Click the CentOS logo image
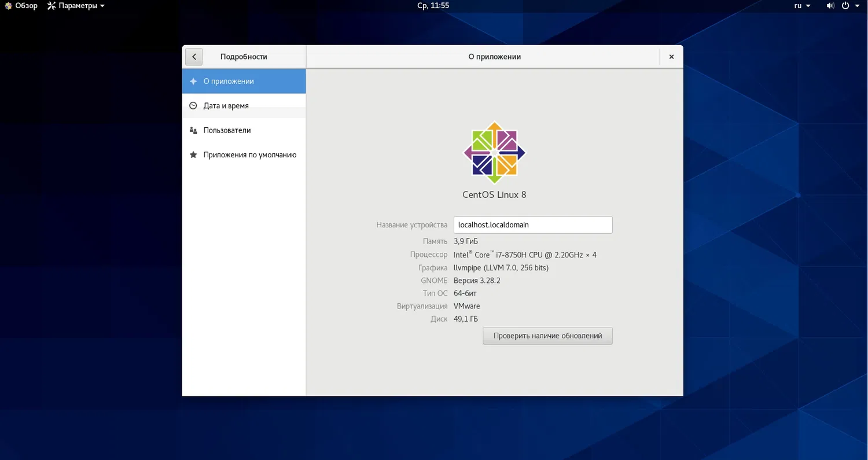 click(x=494, y=153)
